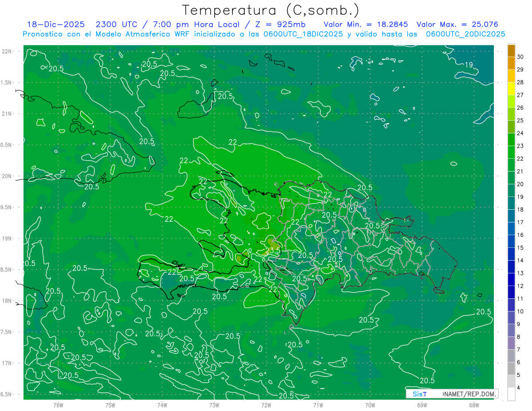Click "Valor Max. = 25.076" readout
The image size is (532, 411).
[x=458, y=24]
